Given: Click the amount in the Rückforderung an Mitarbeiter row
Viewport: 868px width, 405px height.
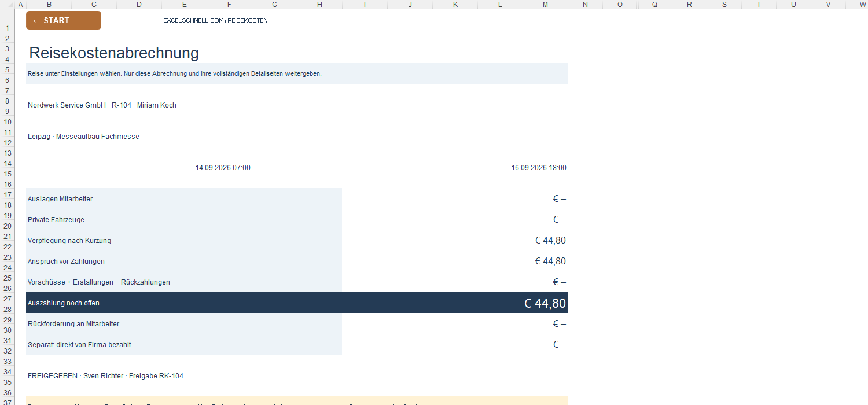Looking at the screenshot, I should tap(559, 324).
